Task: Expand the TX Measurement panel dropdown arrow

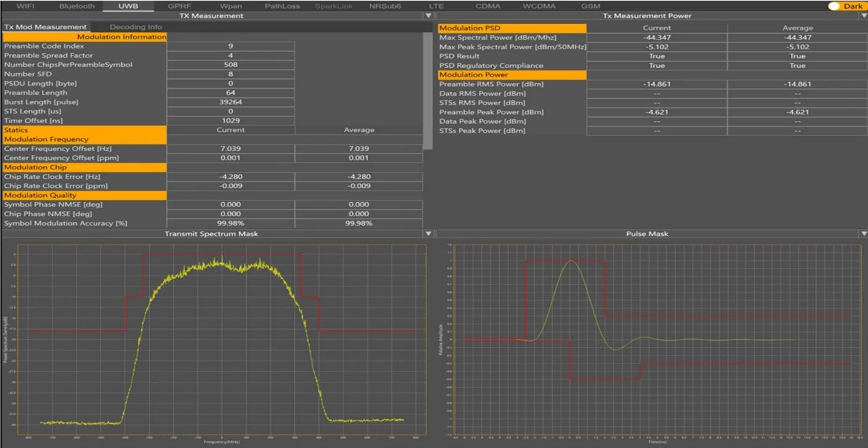Action: tap(428, 15)
